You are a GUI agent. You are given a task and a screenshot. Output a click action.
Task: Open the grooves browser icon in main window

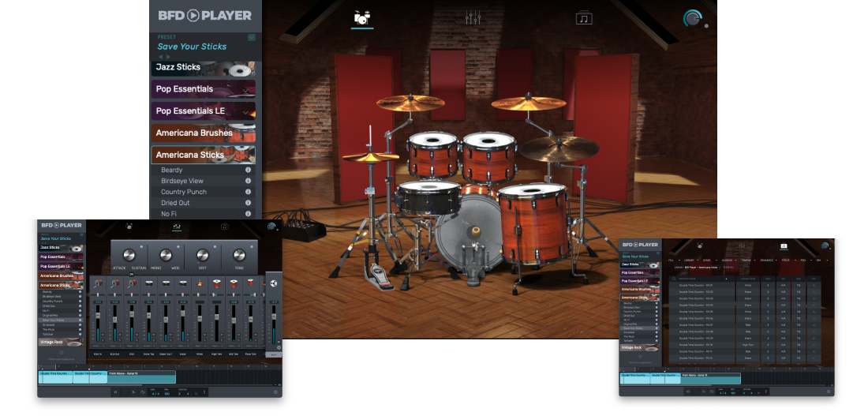pyautogui.click(x=584, y=17)
